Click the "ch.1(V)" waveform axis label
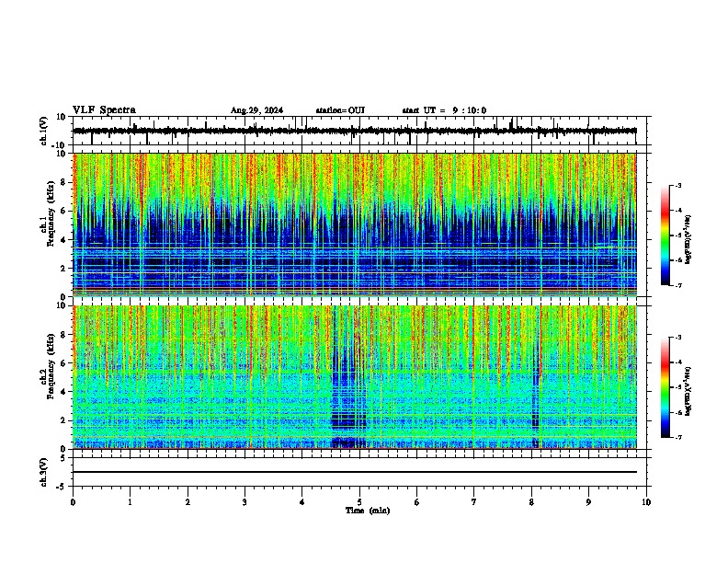Viewport: 728px width, 563px height. pyautogui.click(x=44, y=131)
